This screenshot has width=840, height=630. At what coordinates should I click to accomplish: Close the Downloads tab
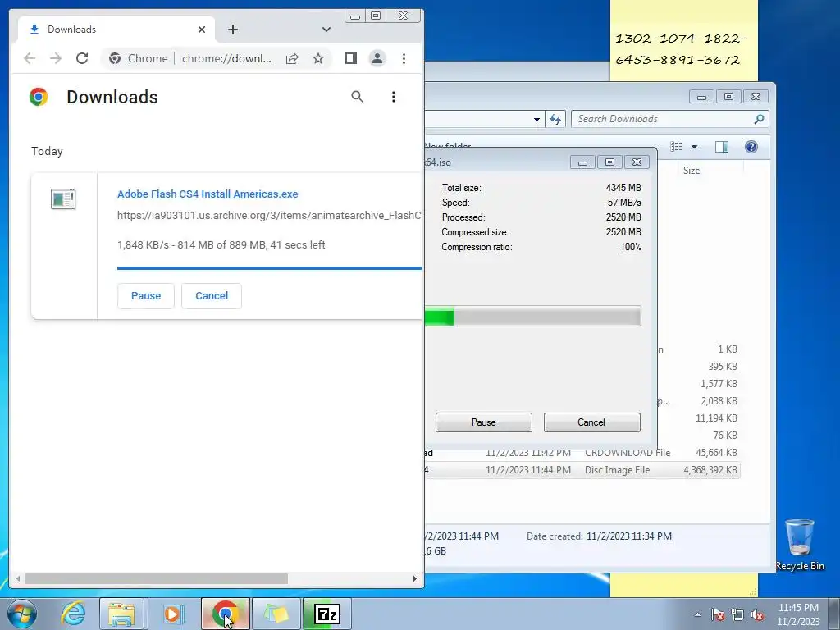tap(202, 30)
